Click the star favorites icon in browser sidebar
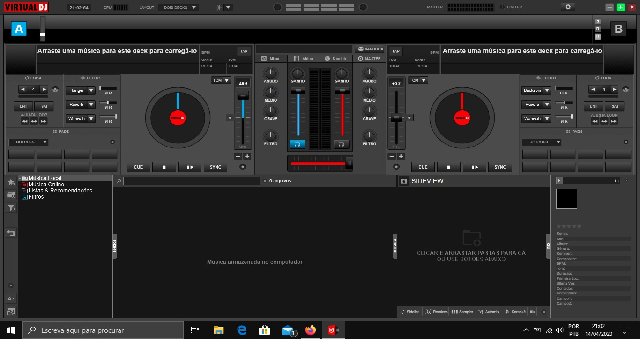 coord(11,182)
